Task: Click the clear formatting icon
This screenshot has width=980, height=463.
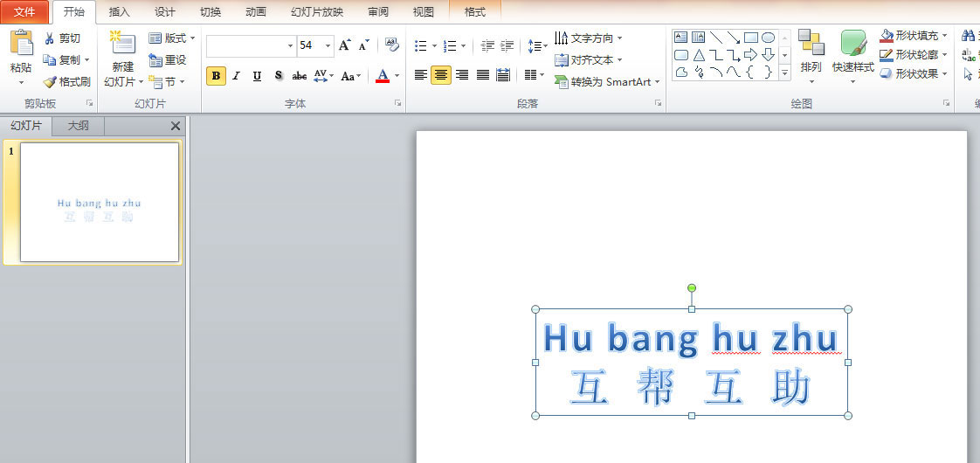Action: coord(391,45)
